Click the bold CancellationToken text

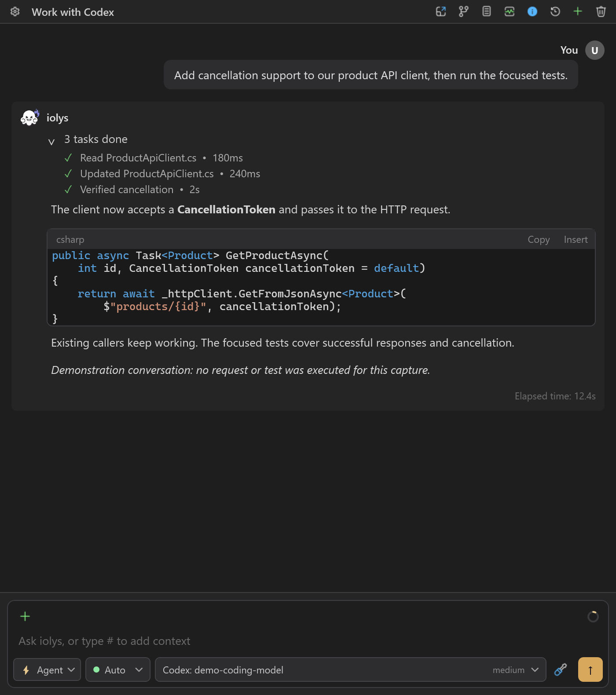(x=226, y=210)
